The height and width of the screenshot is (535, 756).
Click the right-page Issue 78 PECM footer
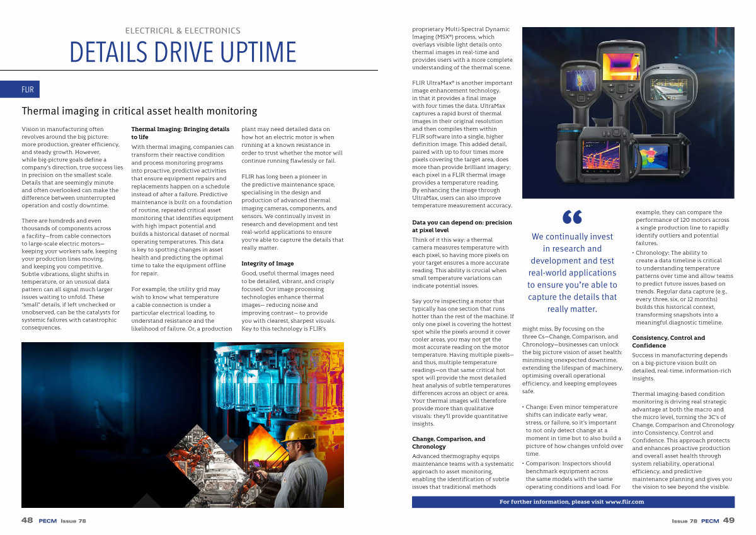695,521
